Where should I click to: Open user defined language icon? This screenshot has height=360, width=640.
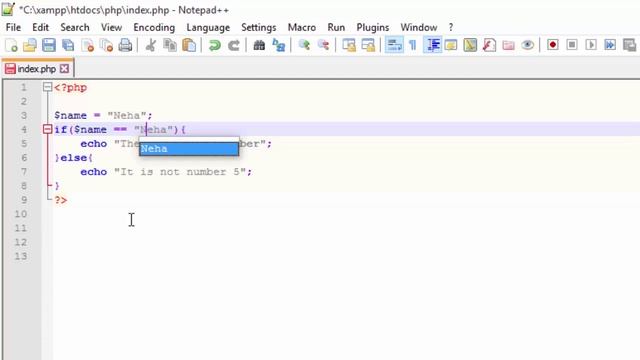coord(451,45)
